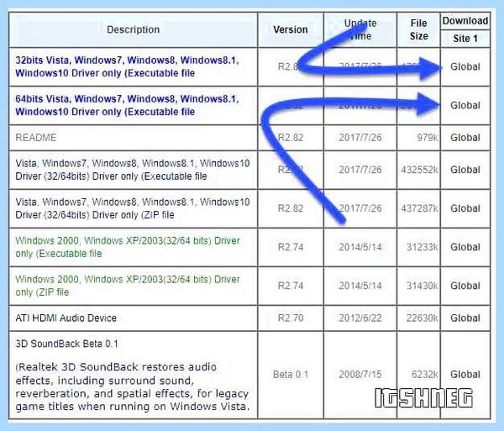Click the Description column header
The height and width of the screenshot is (431, 504).
pyautogui.click(x=133, y=29)
